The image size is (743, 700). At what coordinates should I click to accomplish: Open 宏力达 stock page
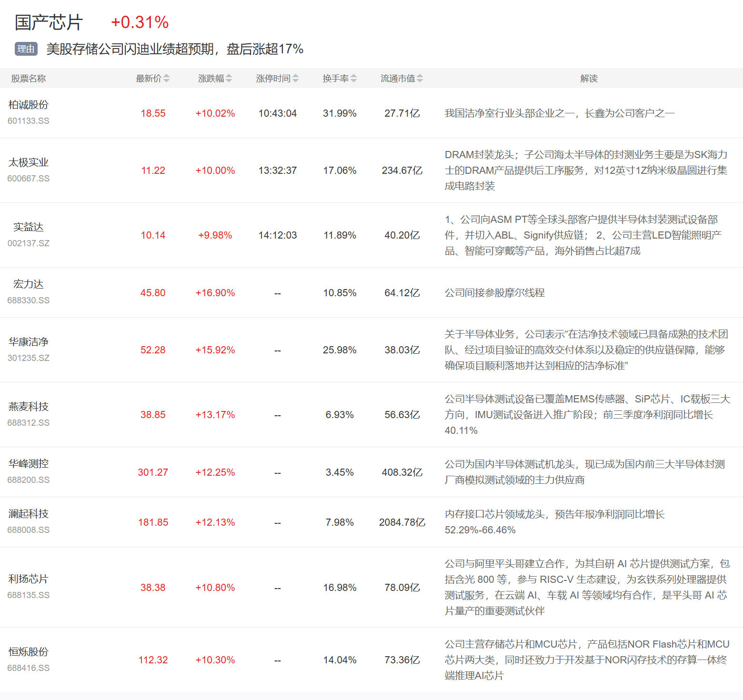pos(29,284)
